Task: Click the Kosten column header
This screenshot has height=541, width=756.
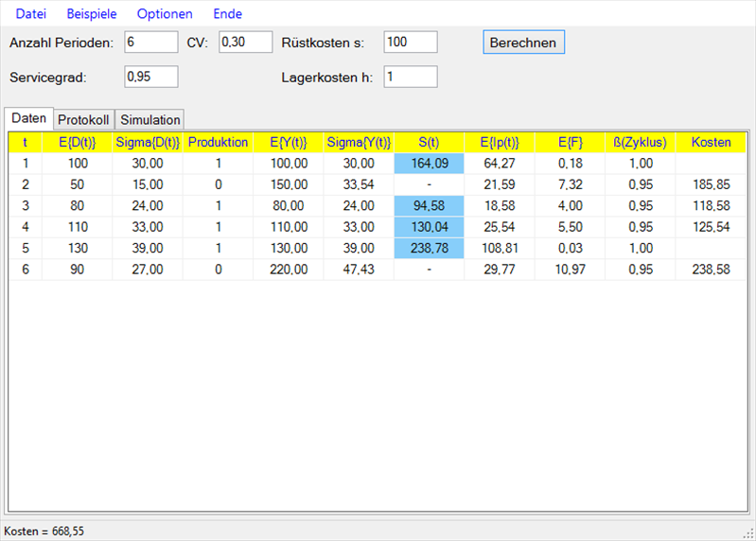Action: tap(711, 143)
